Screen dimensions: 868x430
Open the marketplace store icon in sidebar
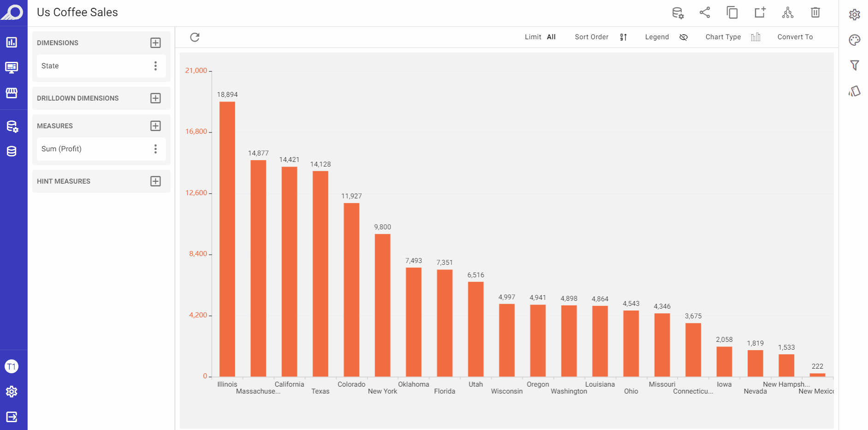coord(12,93)
